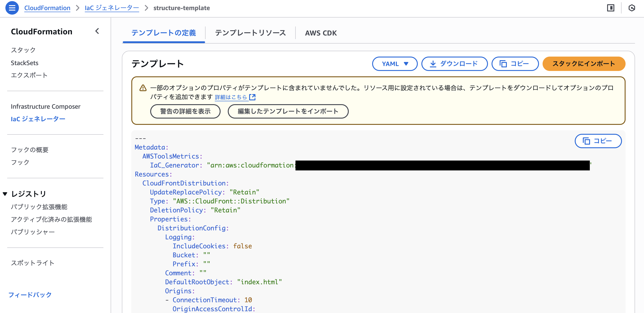Open Infrastructure Composer in sidebar
This screenshot has width=644, height=313.
(x=45, y=107)
